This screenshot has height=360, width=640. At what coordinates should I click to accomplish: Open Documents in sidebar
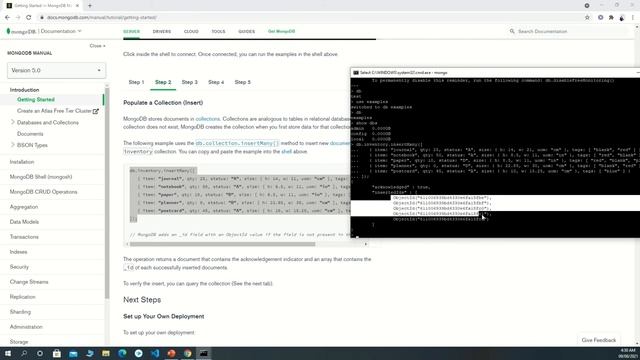(30, 134)
